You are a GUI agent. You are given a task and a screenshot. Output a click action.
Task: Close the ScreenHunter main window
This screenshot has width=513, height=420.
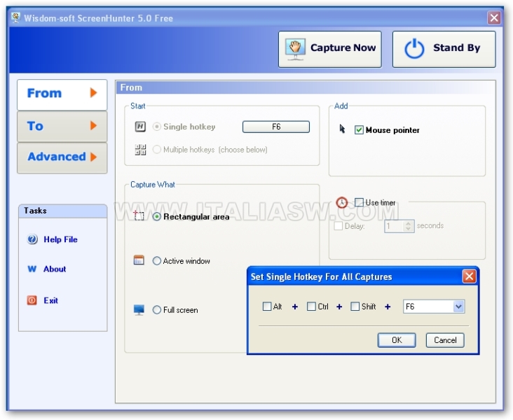494,17
